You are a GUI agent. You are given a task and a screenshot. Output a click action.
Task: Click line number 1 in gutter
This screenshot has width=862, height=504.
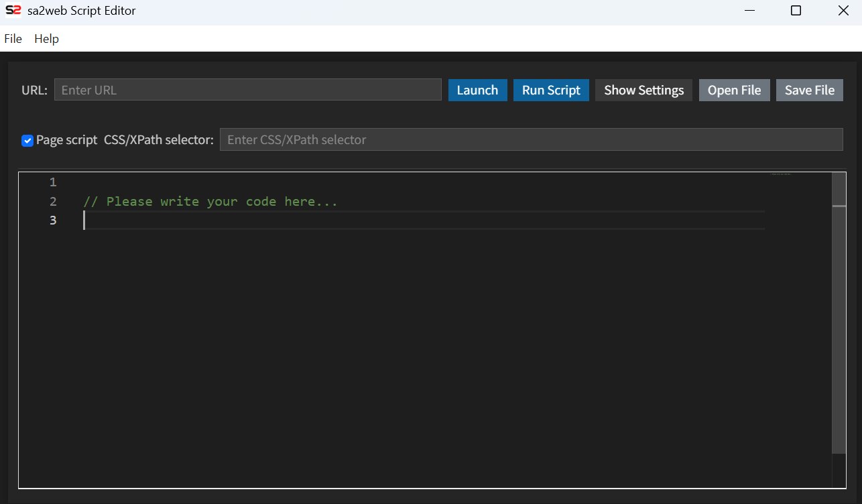coord(53,182)
